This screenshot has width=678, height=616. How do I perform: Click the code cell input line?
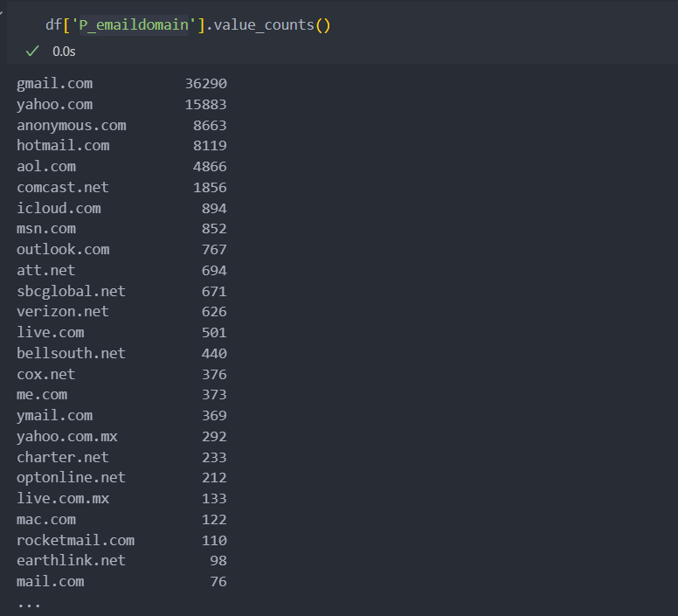(x=188, y=25)
